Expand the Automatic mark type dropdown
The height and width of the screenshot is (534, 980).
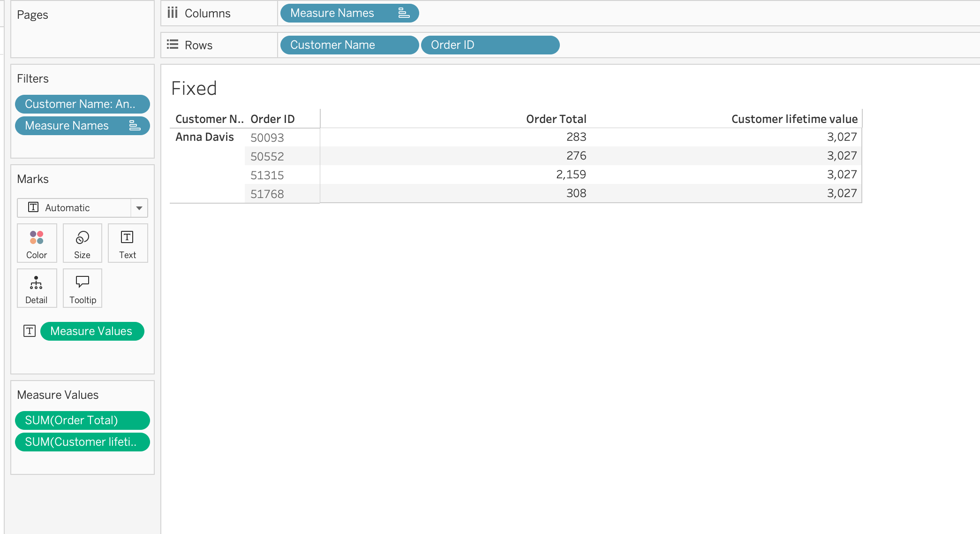click(139, 208)
